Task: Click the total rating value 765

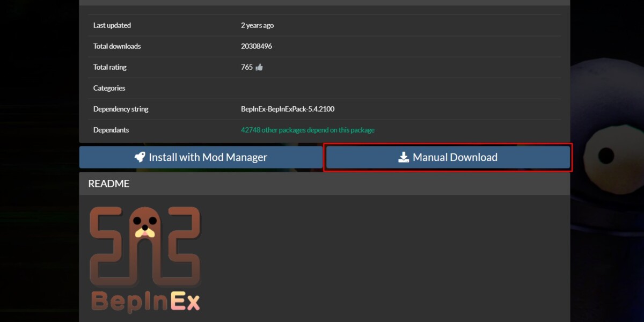Action: coord(247,67)
